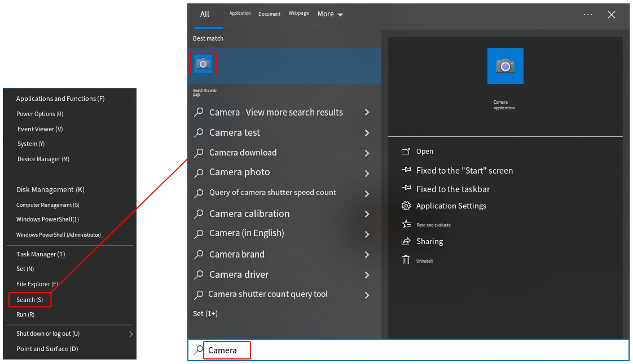The height and width of the screenshot is (364, 633).
Task: Expand the Shut down or log out submenu arrow
Action: click(131, 334)
